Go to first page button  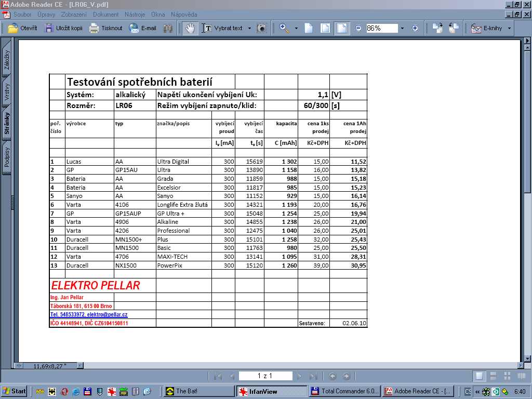click(218, 376)
